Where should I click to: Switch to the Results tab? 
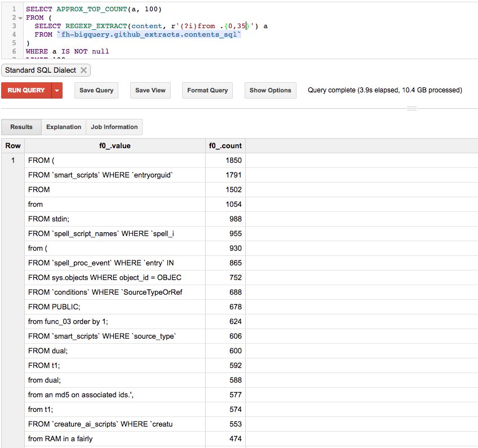21,127
